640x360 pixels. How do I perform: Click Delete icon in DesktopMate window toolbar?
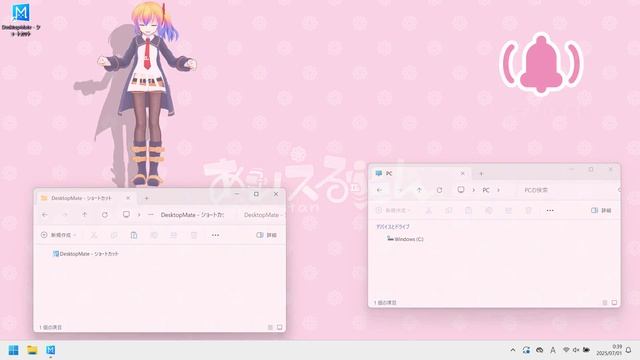click(194, 235)
